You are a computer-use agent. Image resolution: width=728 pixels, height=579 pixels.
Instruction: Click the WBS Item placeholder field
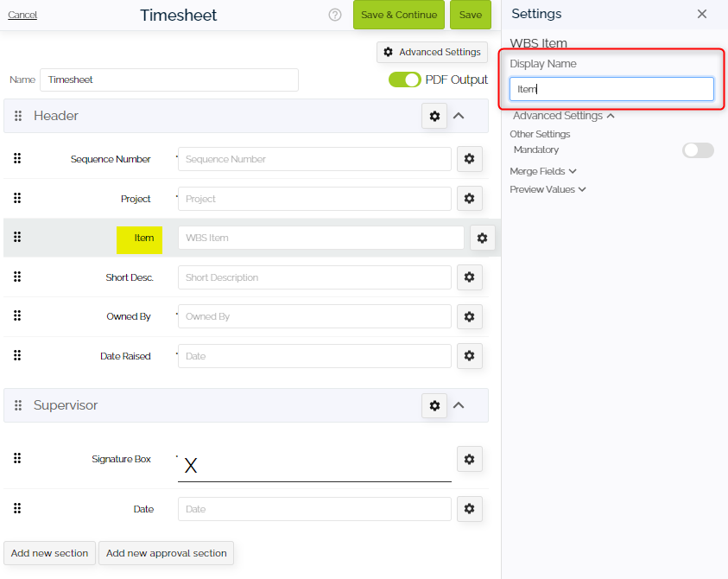click(321, 238)
